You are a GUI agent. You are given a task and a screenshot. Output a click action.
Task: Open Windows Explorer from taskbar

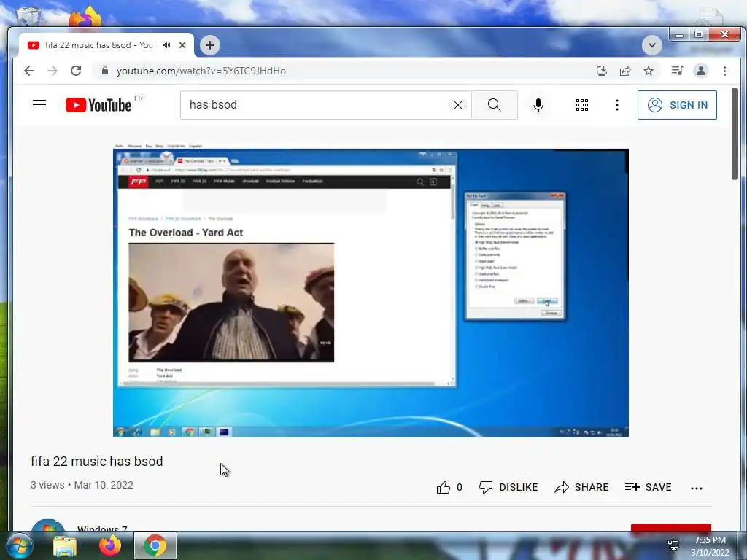tap(65, 545)
